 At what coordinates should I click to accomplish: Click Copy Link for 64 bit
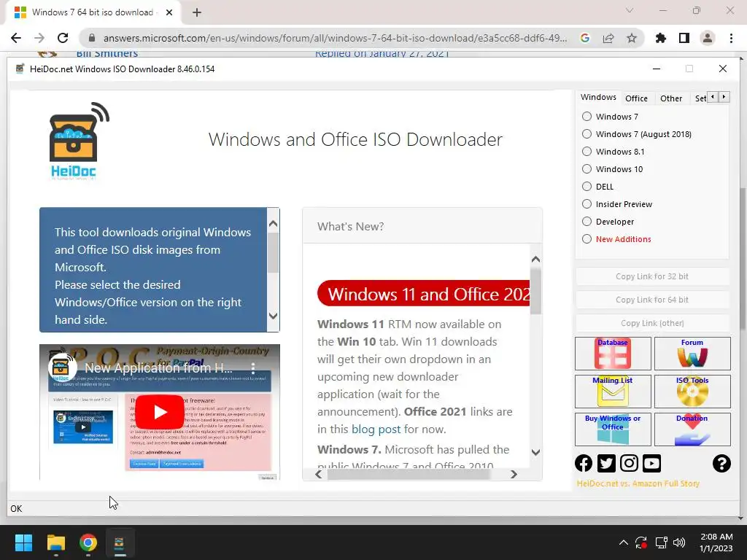[x=651, y=300]
